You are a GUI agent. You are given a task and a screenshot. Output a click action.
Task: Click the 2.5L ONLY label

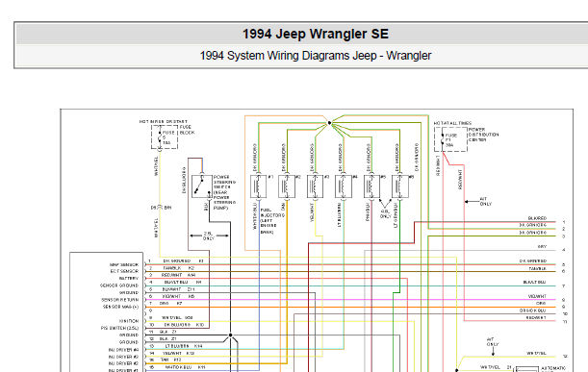tap(209, 236)
